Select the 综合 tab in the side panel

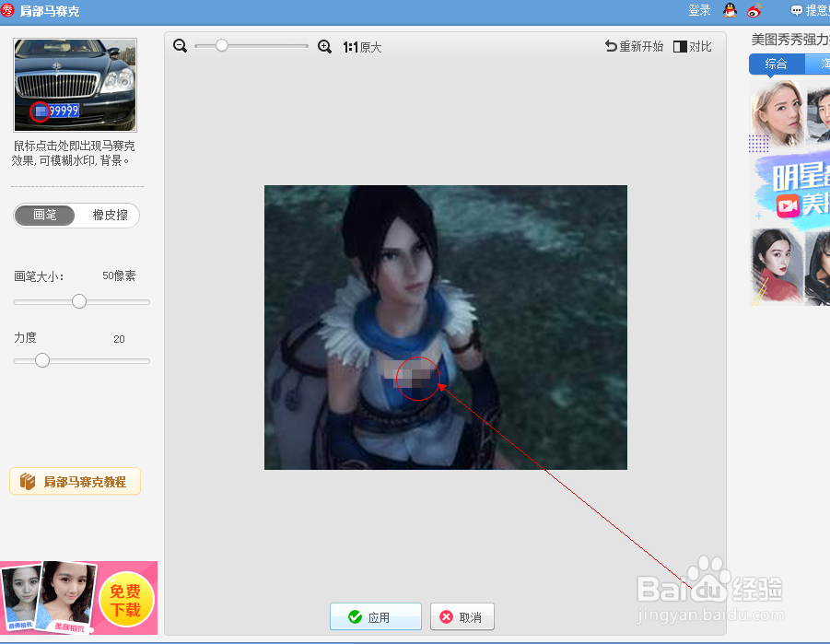[776, 64]
